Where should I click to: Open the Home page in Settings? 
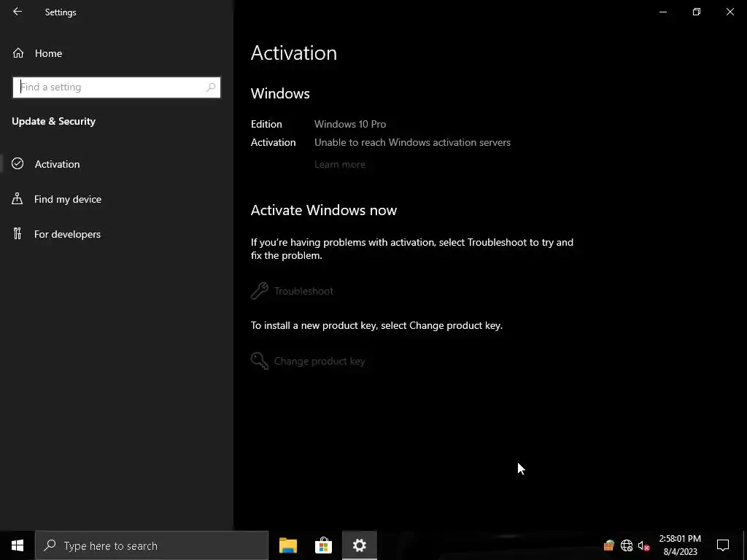click(x=117, y=53)
